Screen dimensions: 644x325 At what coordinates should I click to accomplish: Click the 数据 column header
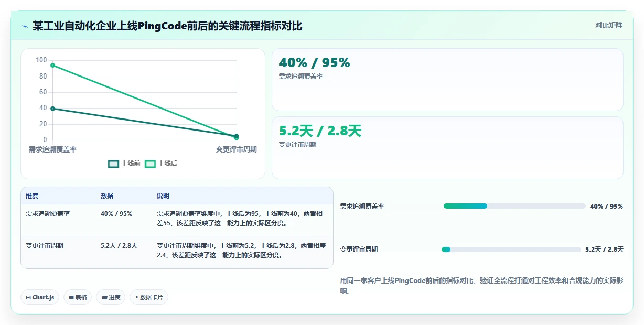(107, 196)
